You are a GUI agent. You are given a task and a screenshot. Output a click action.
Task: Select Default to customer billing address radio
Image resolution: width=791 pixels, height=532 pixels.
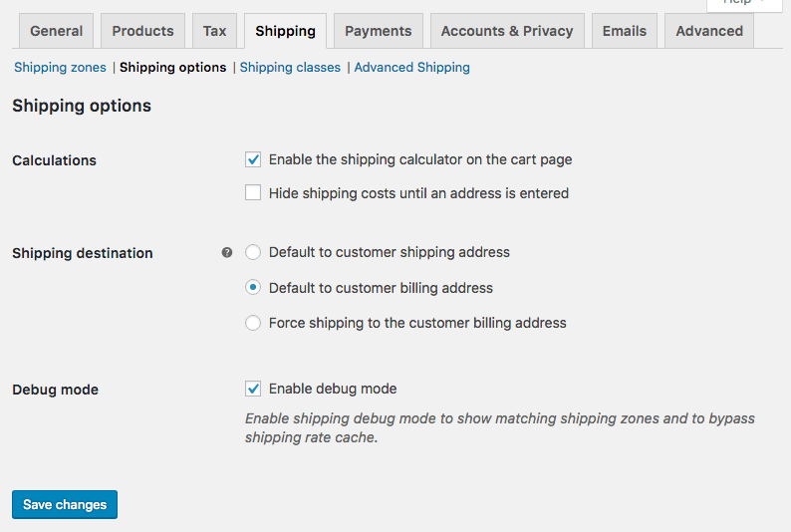pos(253,288)
